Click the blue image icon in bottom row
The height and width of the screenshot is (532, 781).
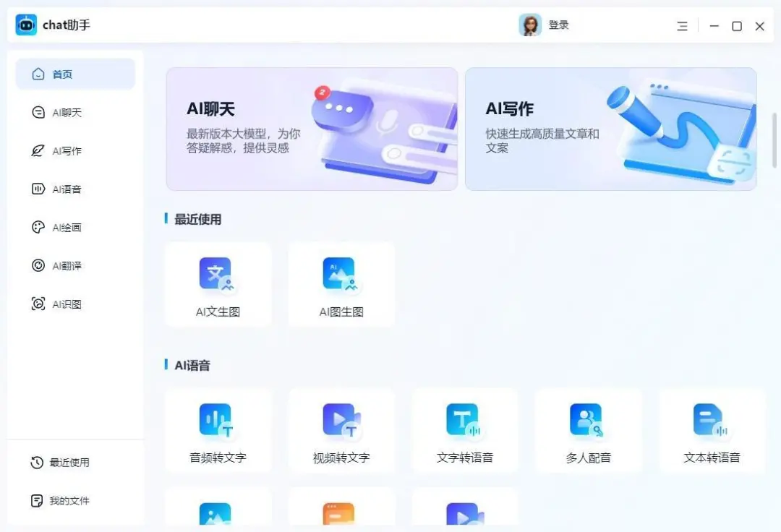click(x=215, y=514)
